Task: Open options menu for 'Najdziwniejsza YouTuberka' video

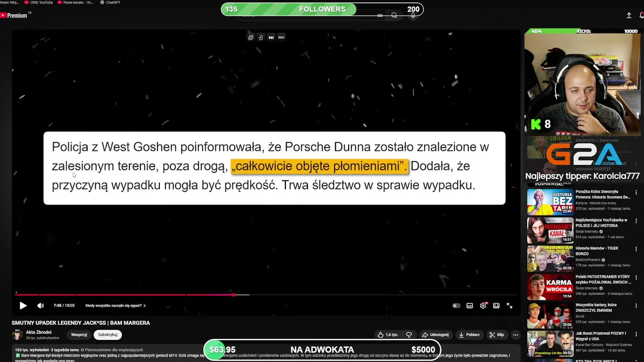Action: pyautogui.click(x=636, y=221)
